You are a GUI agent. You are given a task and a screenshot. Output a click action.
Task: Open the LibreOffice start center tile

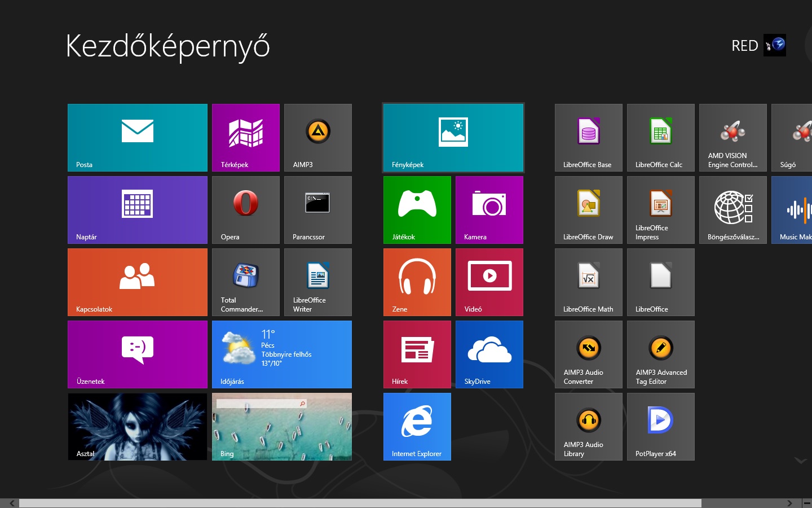pos(661,282)
